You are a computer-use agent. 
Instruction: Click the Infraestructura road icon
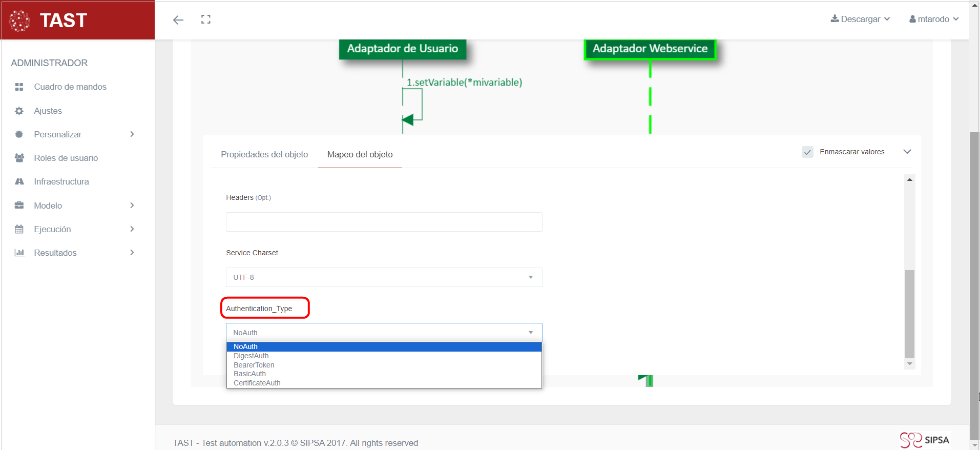(x=19, y=181)
